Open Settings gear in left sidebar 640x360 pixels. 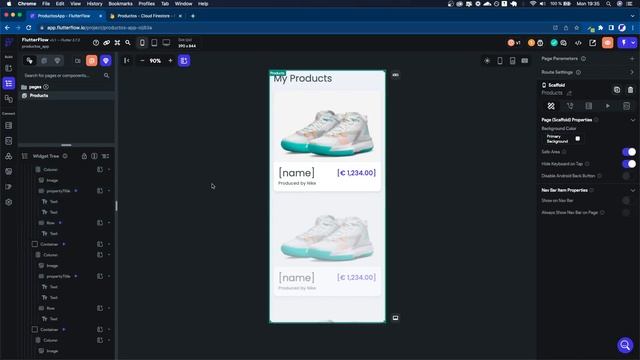[9, 202]
